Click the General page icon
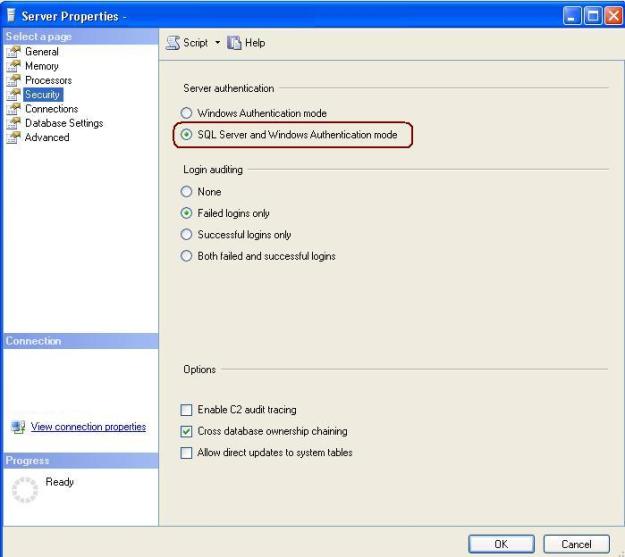 pos(15,52)
